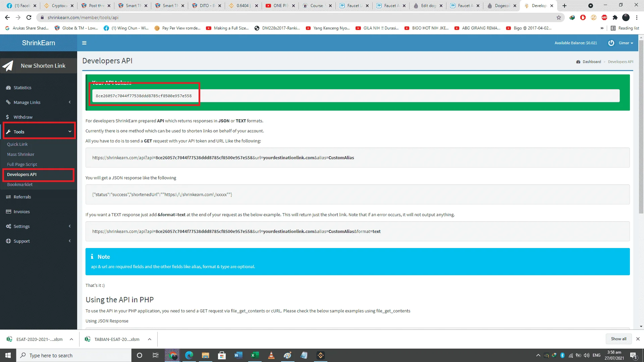Open Withdraw page in sidebar
Viewport: 644px width, 362px height.
(23, 117)
